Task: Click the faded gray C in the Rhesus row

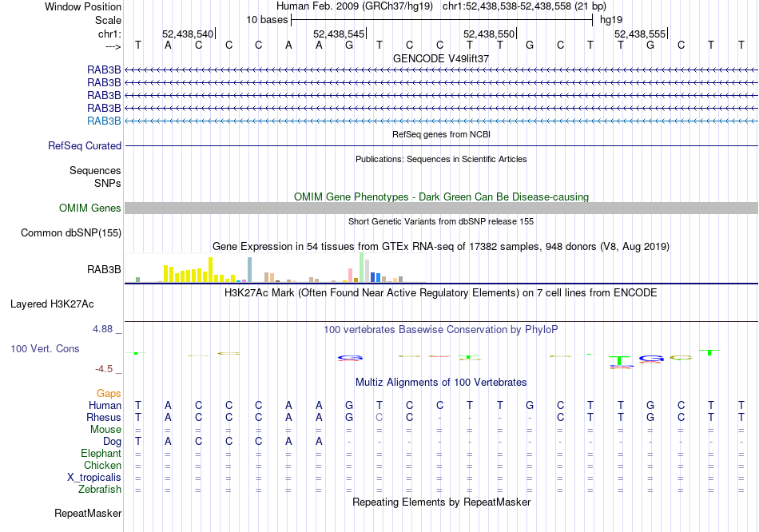Action: tap(379, 417)
